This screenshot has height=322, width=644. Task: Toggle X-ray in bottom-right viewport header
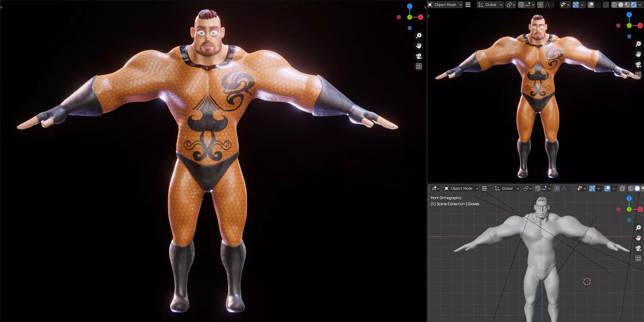click(622, 188)
